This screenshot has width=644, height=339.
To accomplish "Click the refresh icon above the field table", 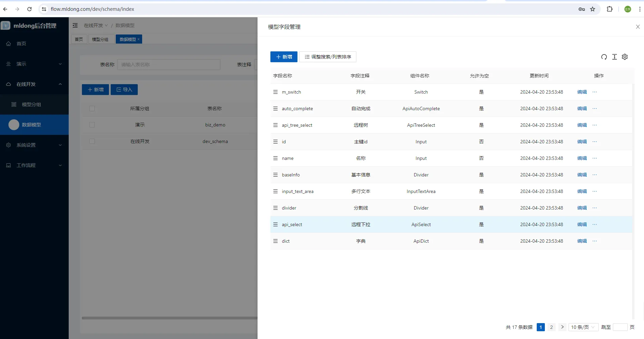I will [604, 57].
